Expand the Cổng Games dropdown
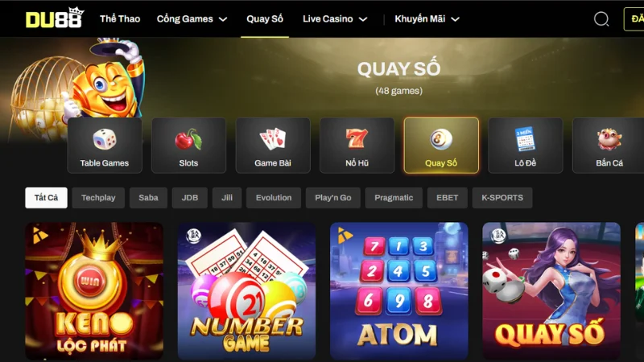644x362 pixels. click(192, 19)
